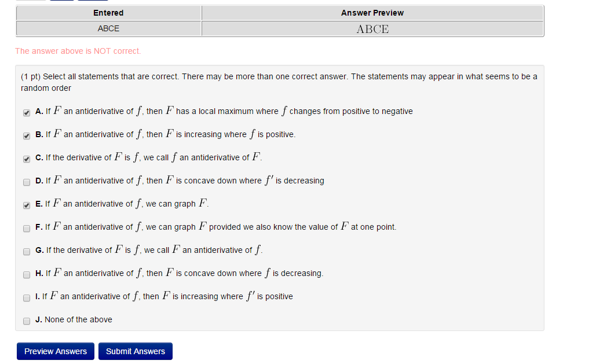Check the 'None of the above' box

pos(27,321)
